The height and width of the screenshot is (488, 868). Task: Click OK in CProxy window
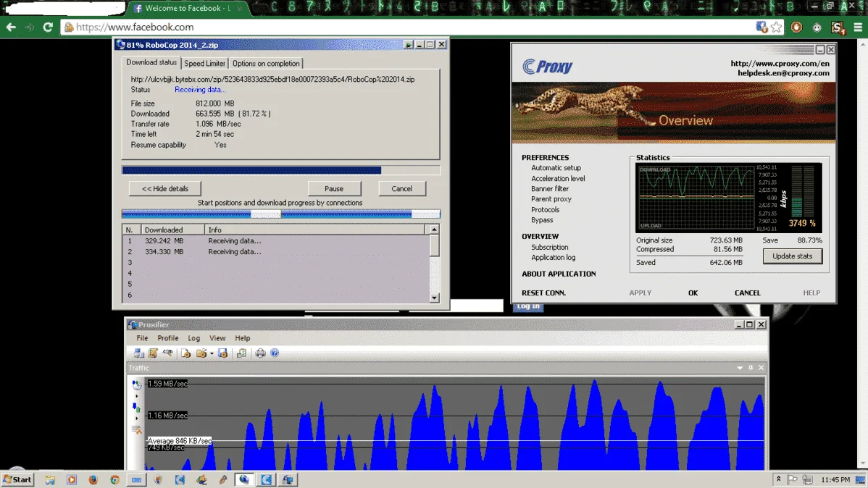693,293
